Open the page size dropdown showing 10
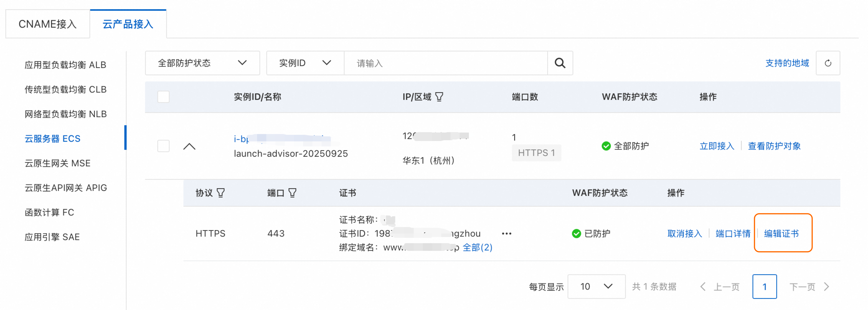Screen dimensions: 868x310 (596, 287)
